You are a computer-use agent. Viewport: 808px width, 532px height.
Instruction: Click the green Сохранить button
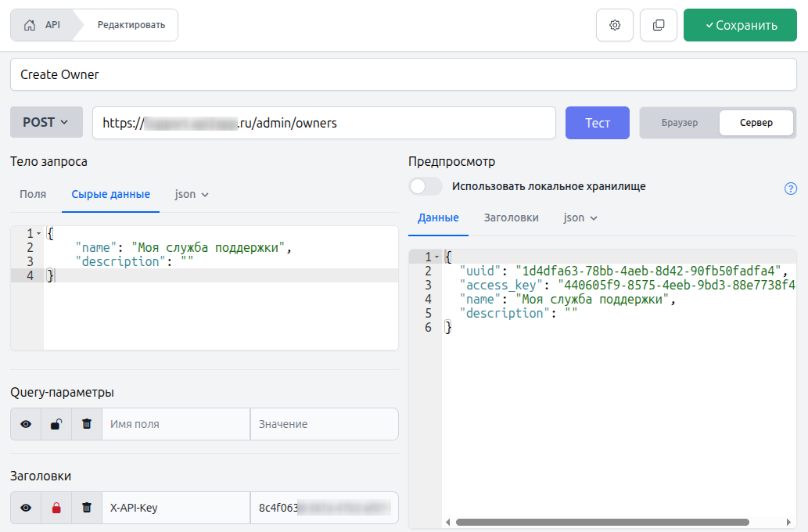click(740, 25)
